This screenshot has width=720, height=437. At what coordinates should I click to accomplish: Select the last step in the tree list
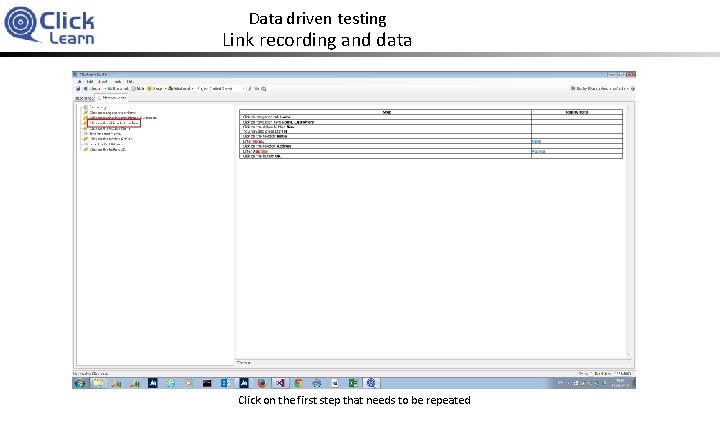tap(107, 150)
